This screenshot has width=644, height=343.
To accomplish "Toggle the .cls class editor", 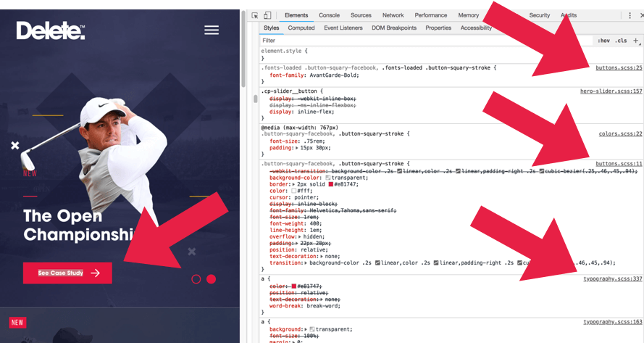I will (x=621, y=41).
